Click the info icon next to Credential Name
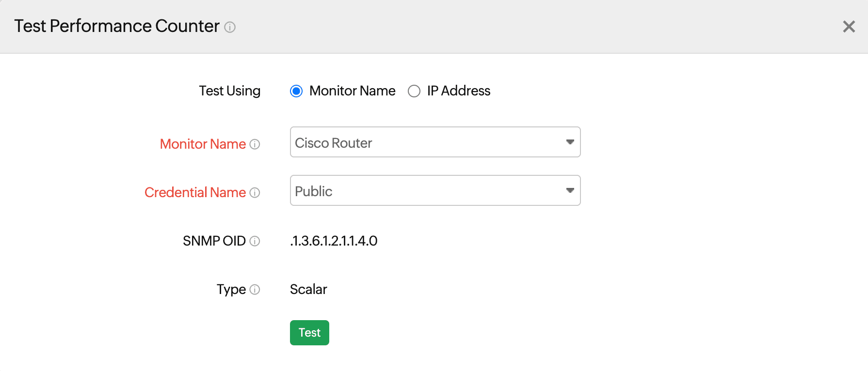This screenshot has width=868, height=371. [x=255, y=193]
